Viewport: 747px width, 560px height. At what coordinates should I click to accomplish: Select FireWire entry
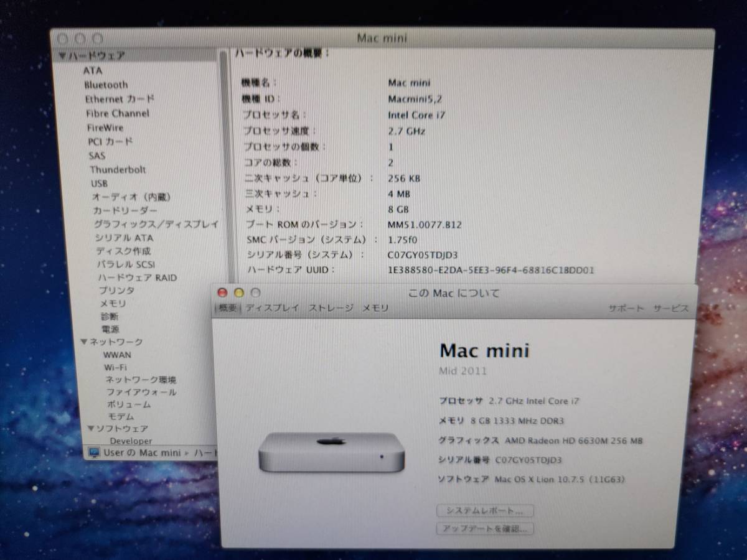pyautogui.click(x=105, y=128)
